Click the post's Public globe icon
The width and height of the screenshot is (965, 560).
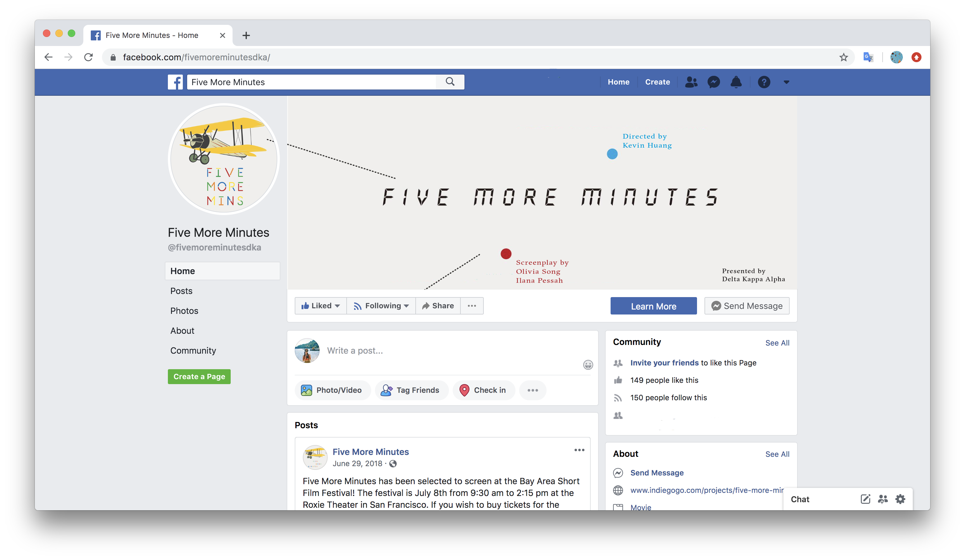[393, 464]
